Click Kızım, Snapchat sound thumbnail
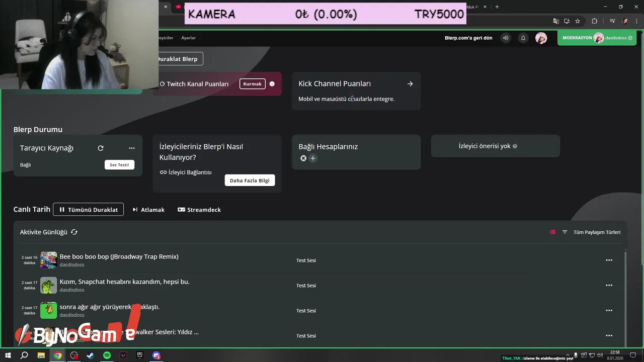Viewport: 644px width, 362px height. point(49,286)
